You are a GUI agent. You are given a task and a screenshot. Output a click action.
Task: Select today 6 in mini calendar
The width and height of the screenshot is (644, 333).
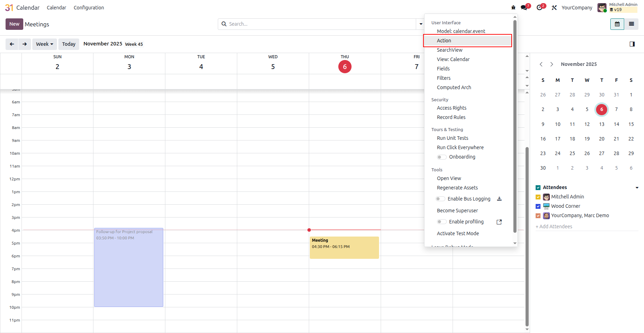pos(602,110)
